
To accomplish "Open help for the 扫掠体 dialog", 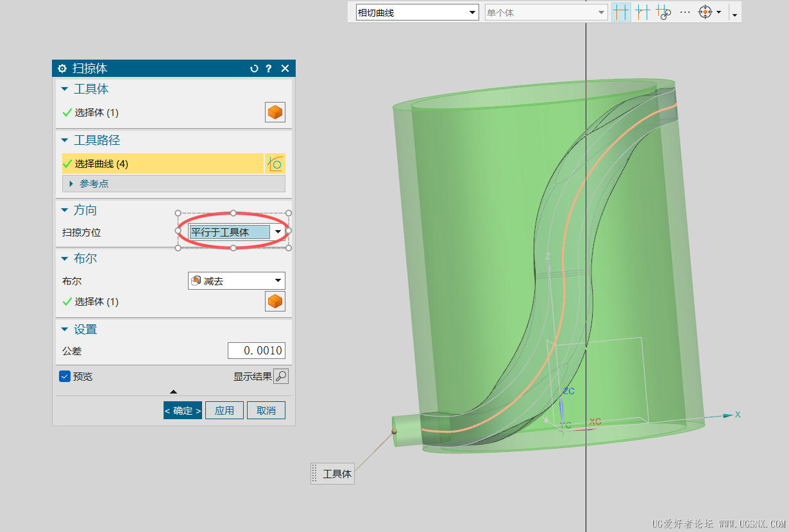I will point(269,69).
